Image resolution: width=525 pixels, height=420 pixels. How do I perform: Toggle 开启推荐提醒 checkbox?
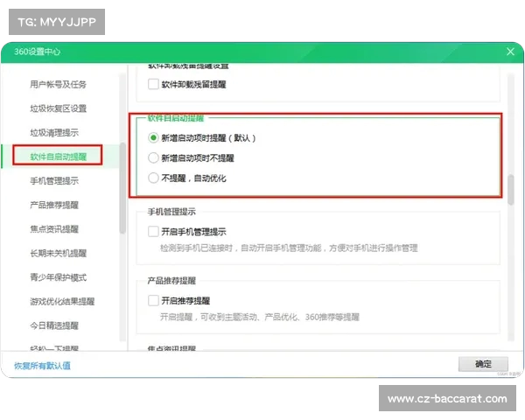[153, 300]
